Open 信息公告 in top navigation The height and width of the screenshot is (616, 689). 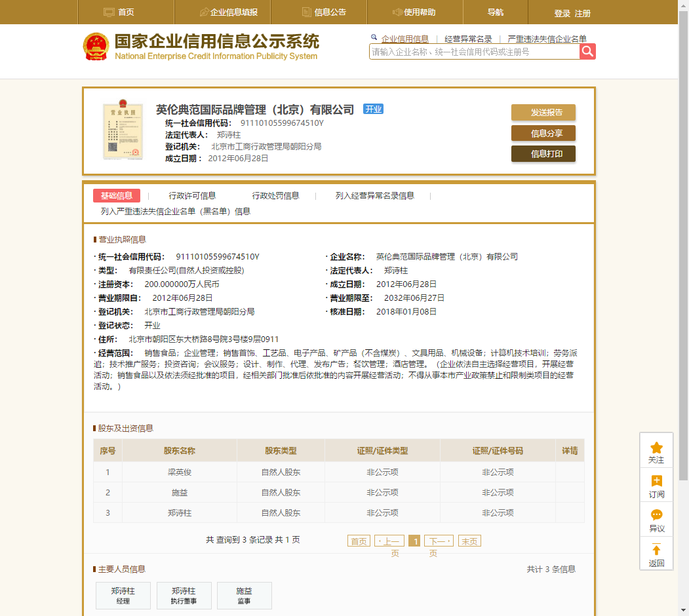(324, 12)
